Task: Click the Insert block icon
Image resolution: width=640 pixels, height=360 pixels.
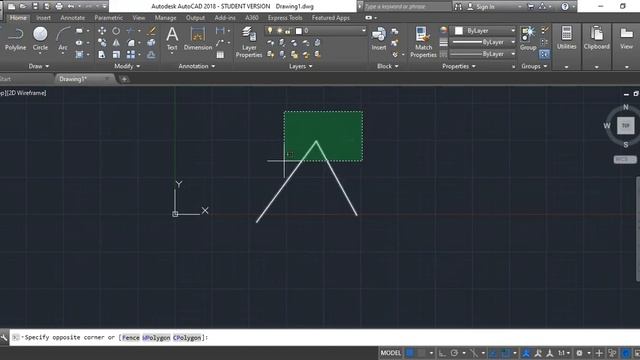Action: click(378, 39)
